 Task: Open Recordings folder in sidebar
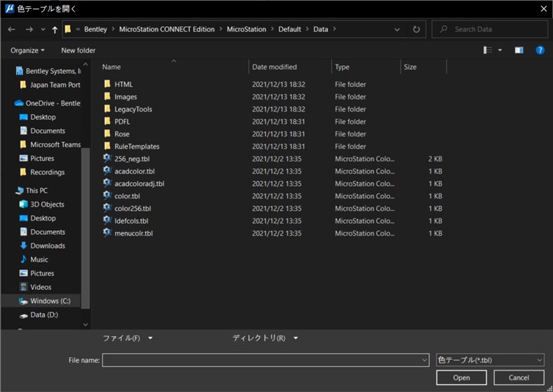(42, 172)
